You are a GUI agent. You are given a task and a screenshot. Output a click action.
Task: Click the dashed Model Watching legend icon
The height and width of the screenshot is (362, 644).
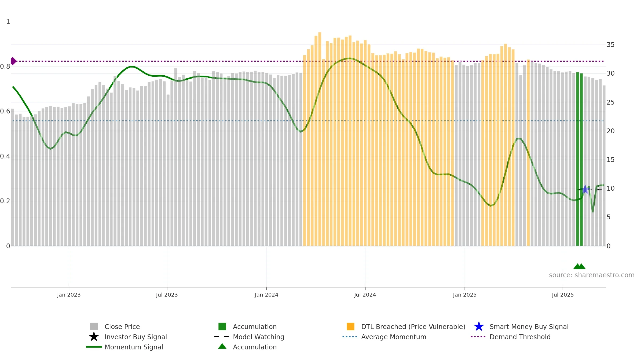222,337
